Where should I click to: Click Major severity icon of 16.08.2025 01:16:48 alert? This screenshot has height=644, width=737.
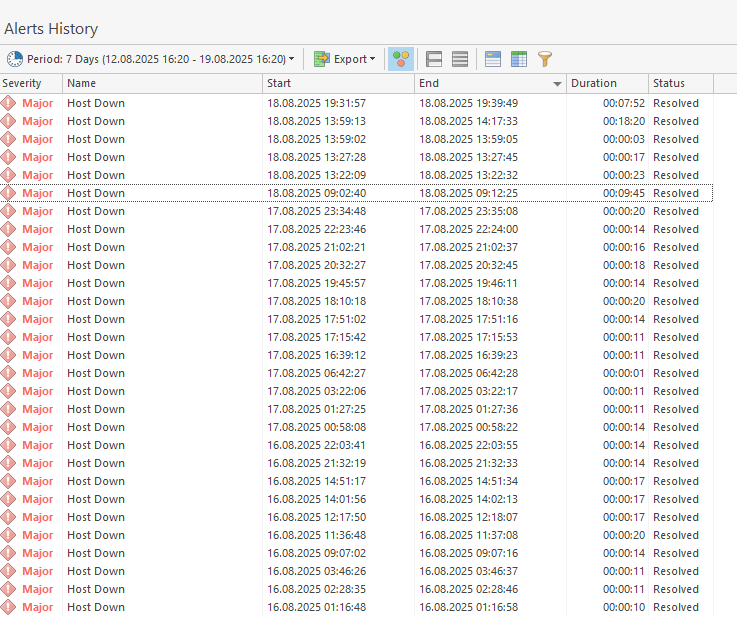pyautogui.click(x=9, y=607)
